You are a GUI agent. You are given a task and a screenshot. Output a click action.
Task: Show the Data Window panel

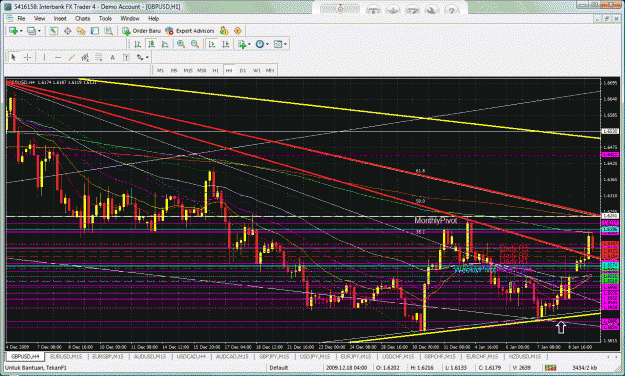(x=67, y=31)
